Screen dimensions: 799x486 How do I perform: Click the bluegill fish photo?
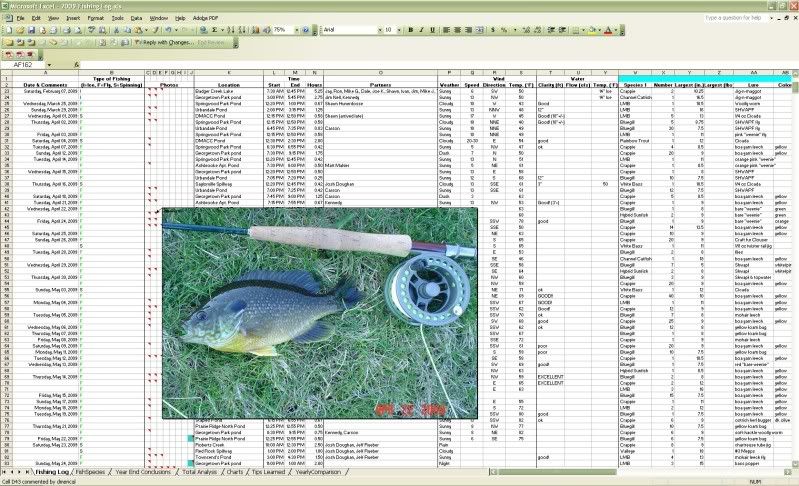(x=320, y=313)
